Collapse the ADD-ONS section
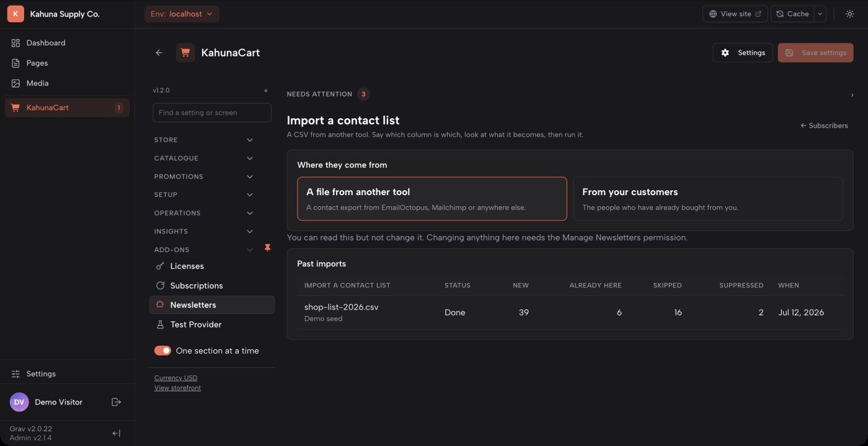The height and width of the screenshot is (446, 868). (203, 250)
